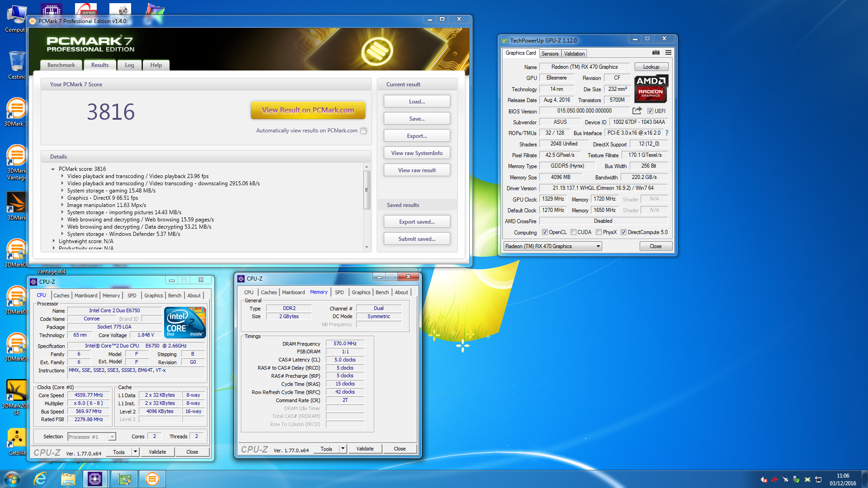Click Submit saved... button

417,239
